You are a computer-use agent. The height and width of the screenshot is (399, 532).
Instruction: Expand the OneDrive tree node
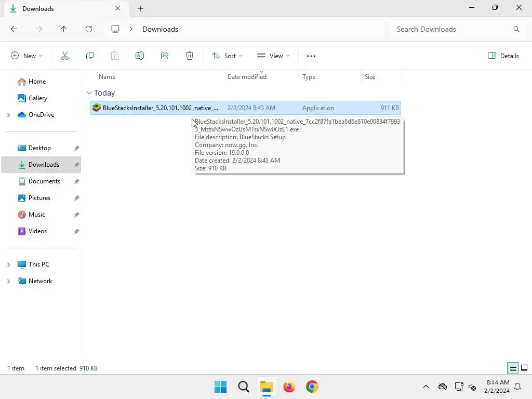click(x=9, y=115)
